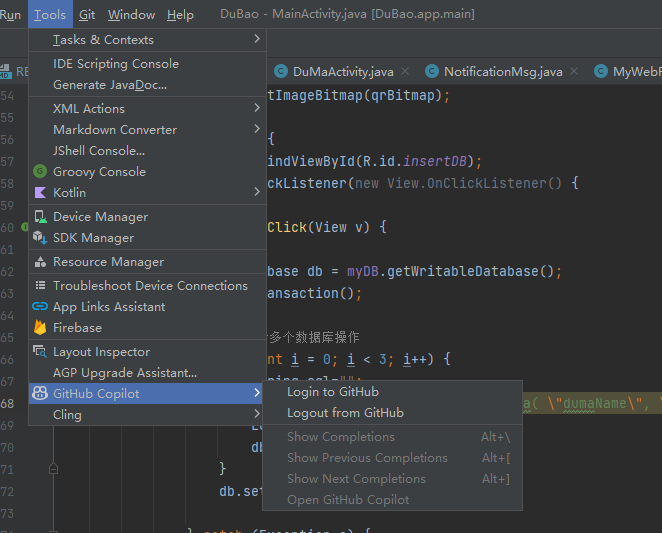Open the Help menu
The width and height of the screenshot is (662, 533).
click(x=180, y=15)
